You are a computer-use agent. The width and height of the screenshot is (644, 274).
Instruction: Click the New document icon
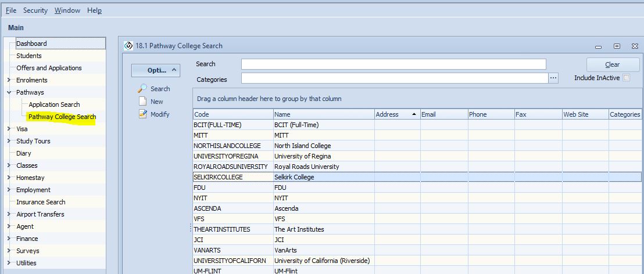142,102
